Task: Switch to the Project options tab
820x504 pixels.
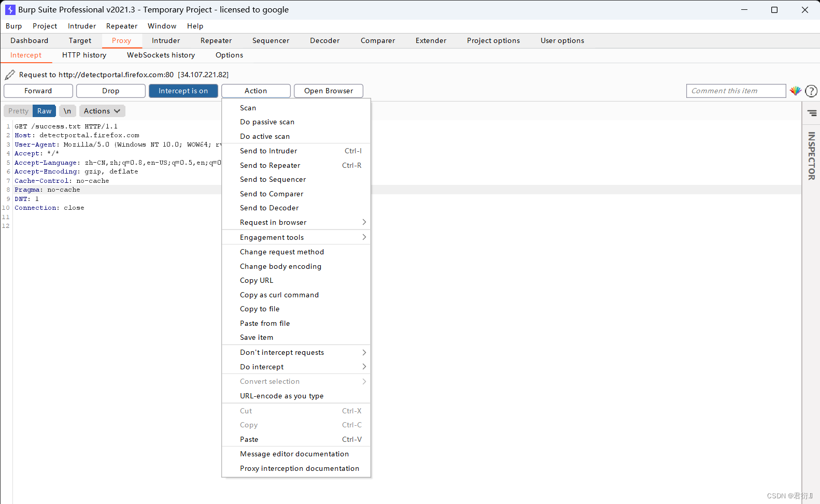Action: pos(493,40)
